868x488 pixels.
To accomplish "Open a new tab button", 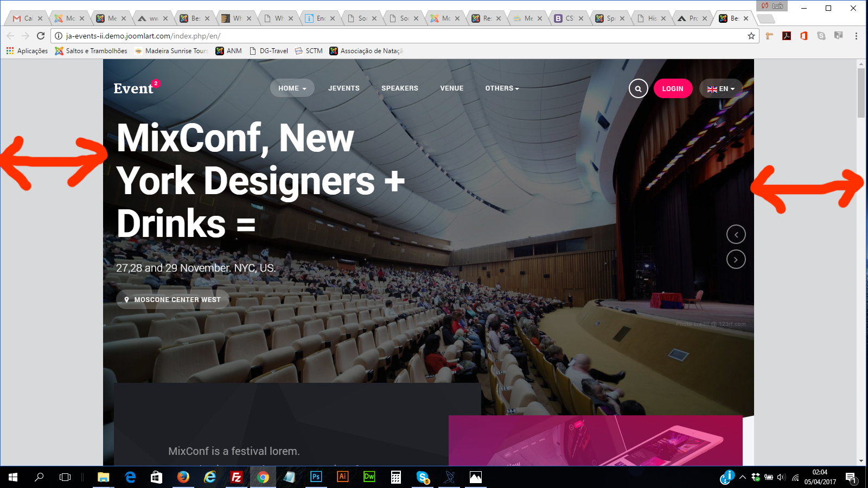I will 765,19.
